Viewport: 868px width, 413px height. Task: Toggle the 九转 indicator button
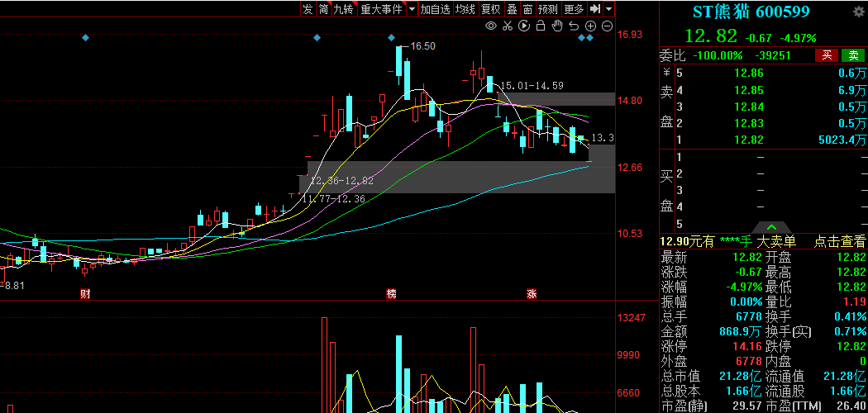(343, 9)
